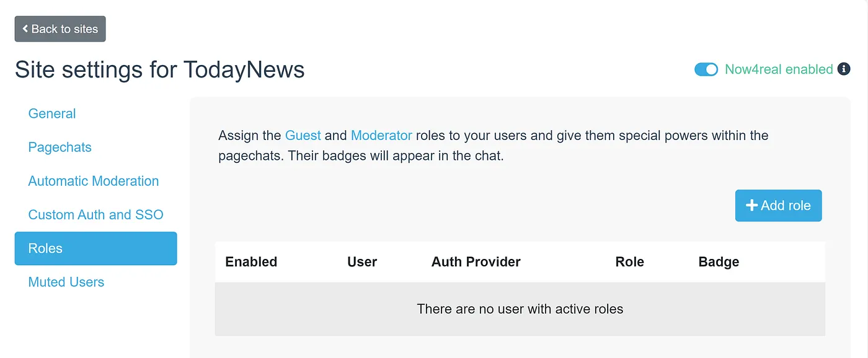Click the User column header
Image resolution: width=868 pixels, height=358 pixels.
[362, 262]
